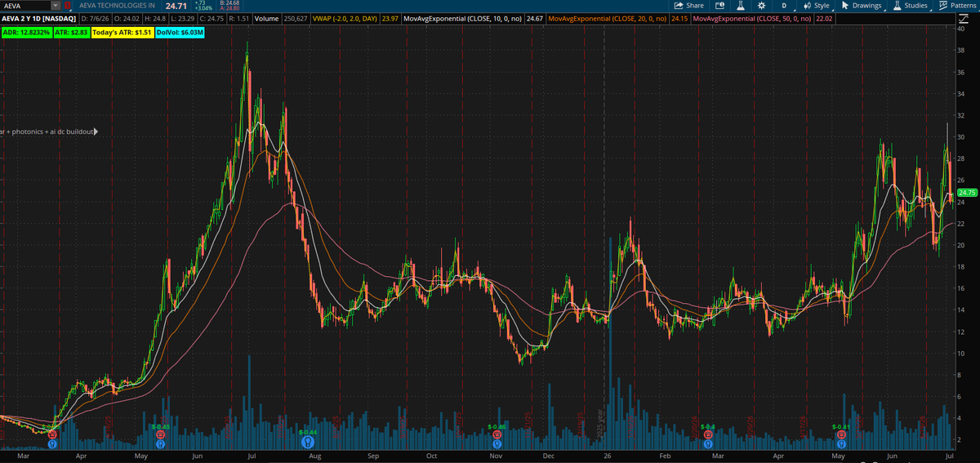This screenshot has width=980, height=463.
Task: Click the 24.15 EMA value
Action: 679,18
